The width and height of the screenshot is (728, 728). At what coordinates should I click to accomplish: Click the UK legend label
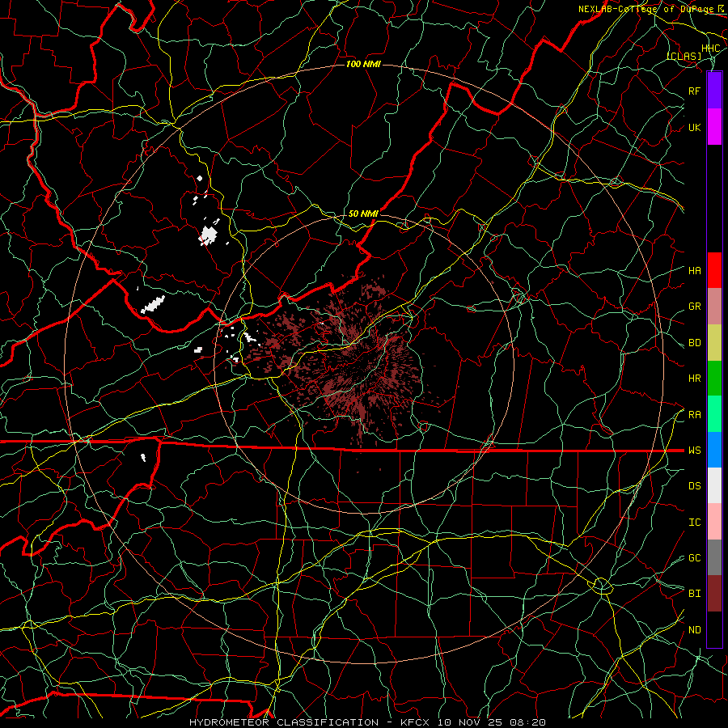point(695,127)
